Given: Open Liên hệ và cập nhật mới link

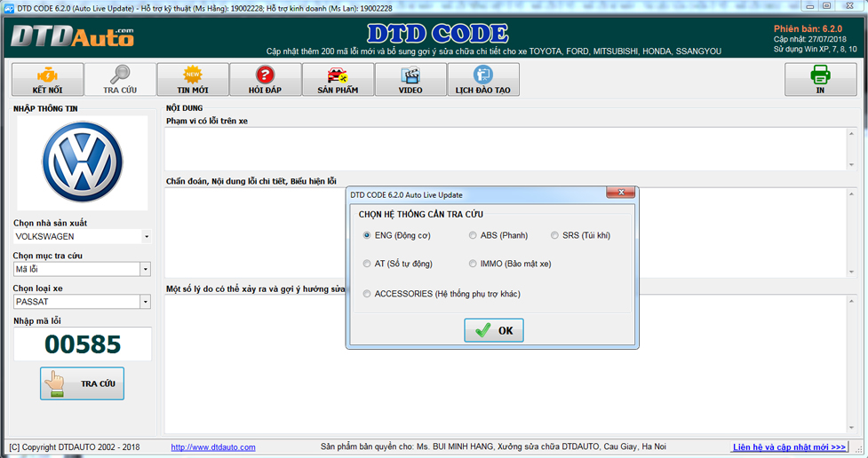Looking at the screenshot, I should 790,447.
